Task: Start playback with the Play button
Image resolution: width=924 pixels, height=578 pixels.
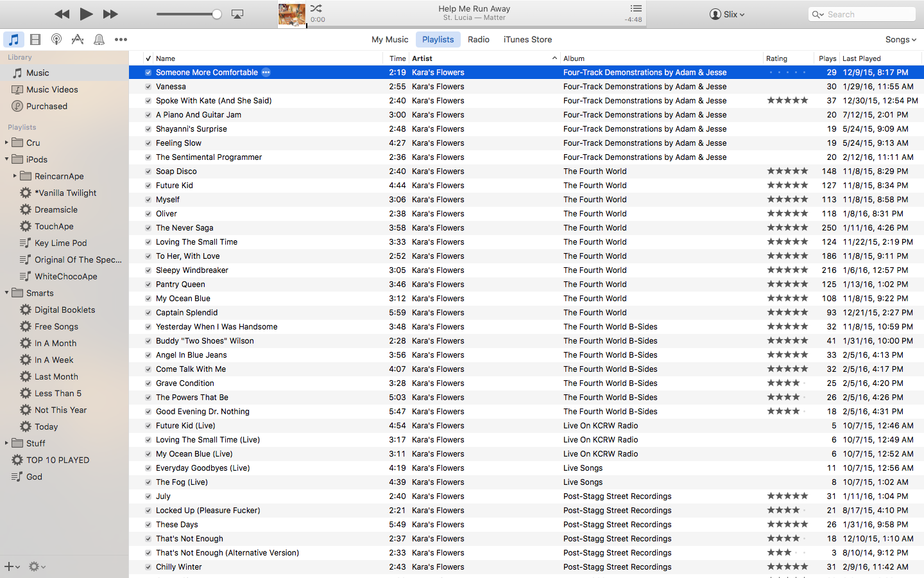Action: point(86,13)
